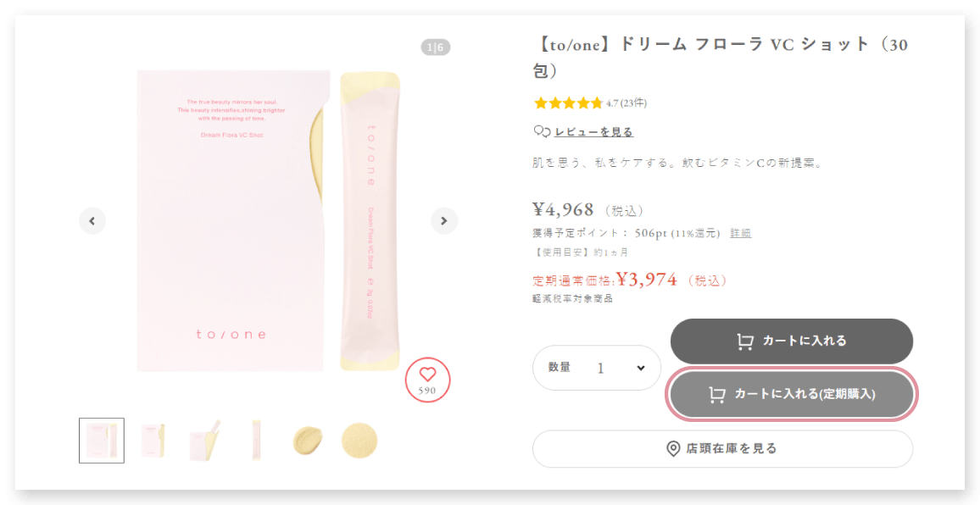Click the five-star rating icons
Image resolution: width=980 pixels, height=505 pixels.
(568, 103)
